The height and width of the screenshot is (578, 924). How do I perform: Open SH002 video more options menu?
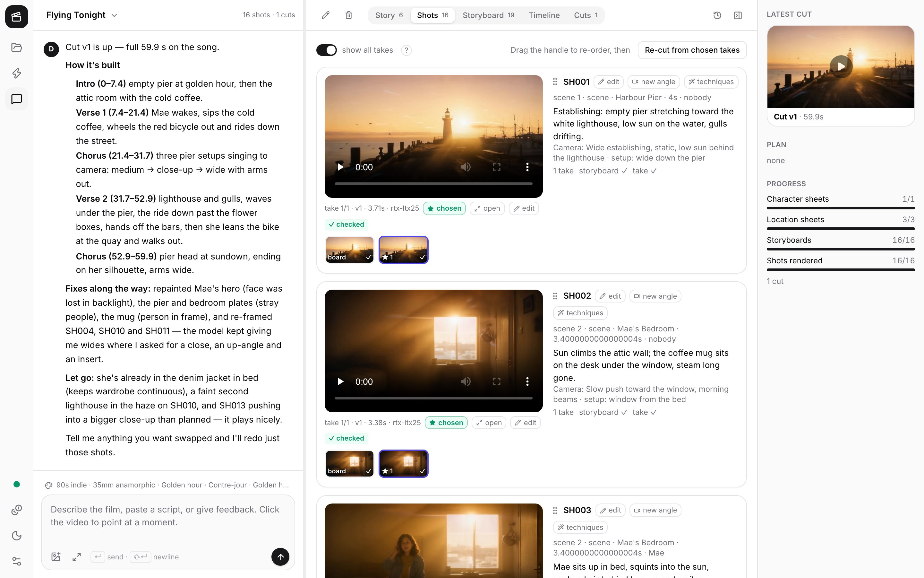tap(527, 381)
